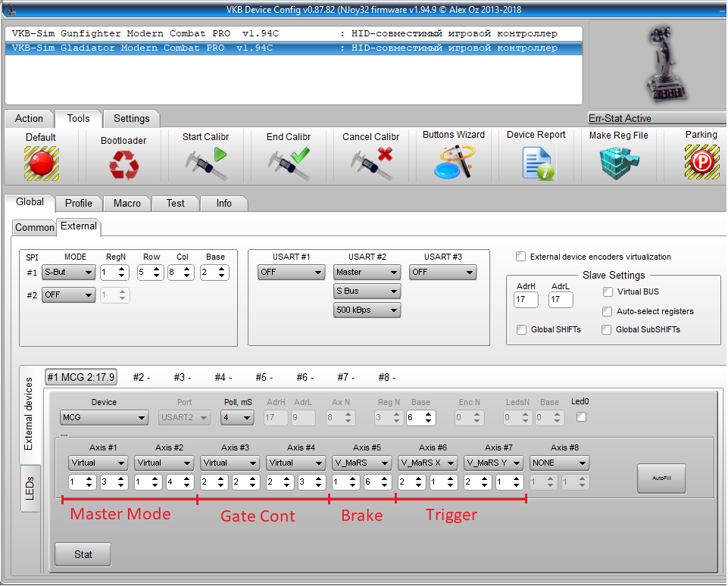Launch the Buttons Wizard
The image size is (728, 586).
pyautogui.click(x=454, y=162)
